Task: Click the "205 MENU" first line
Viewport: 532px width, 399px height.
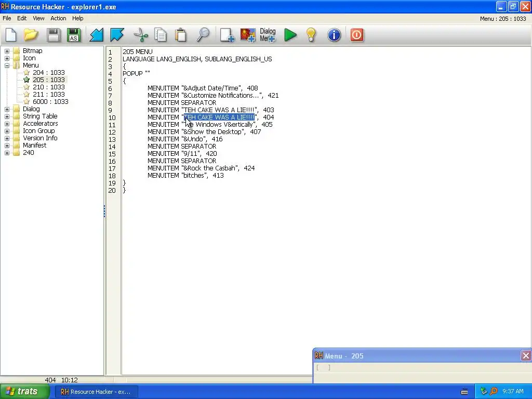Action: (x=137, y=52)
